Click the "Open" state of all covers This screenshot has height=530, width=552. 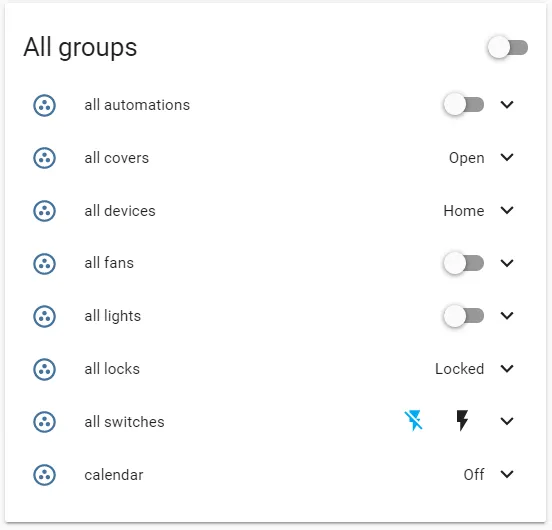466,158
